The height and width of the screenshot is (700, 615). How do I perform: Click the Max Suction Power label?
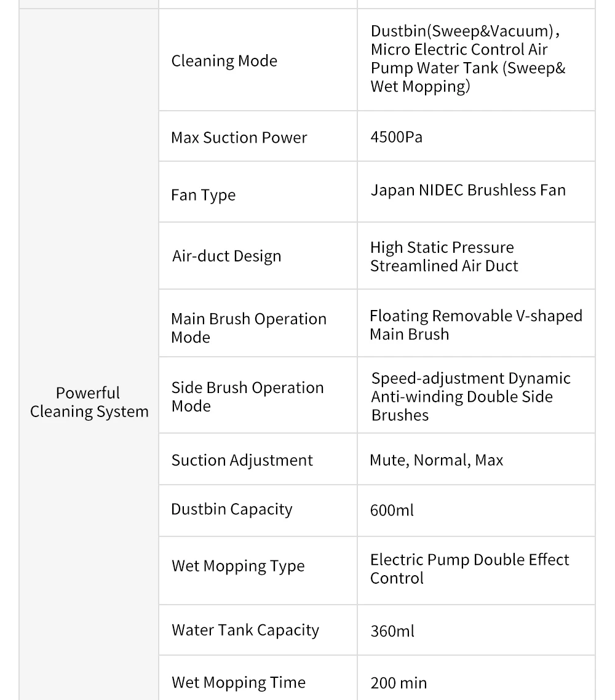(x=239, y=137)
